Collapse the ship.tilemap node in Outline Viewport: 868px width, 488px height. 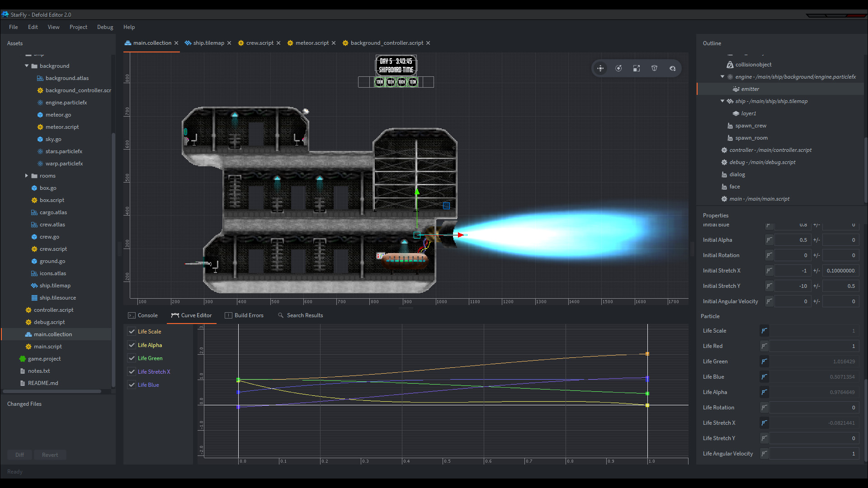point(722,101)
